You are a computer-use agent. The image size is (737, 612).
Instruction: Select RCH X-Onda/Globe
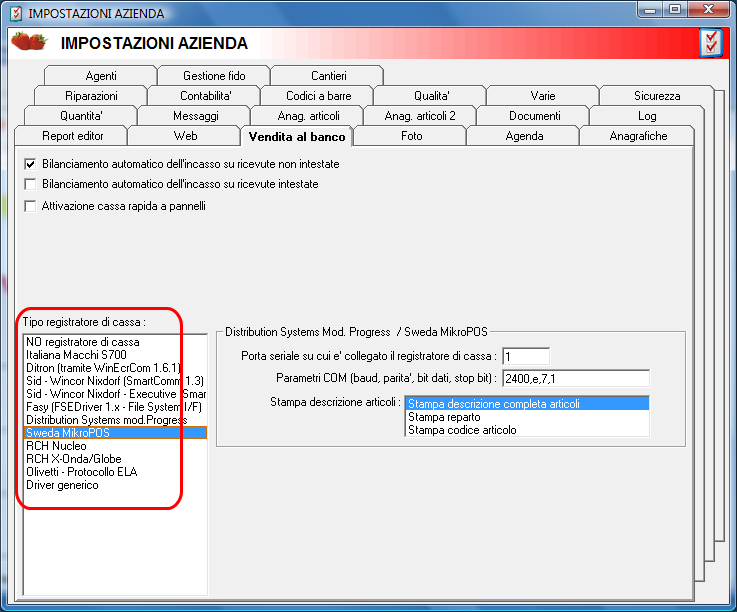115,459
